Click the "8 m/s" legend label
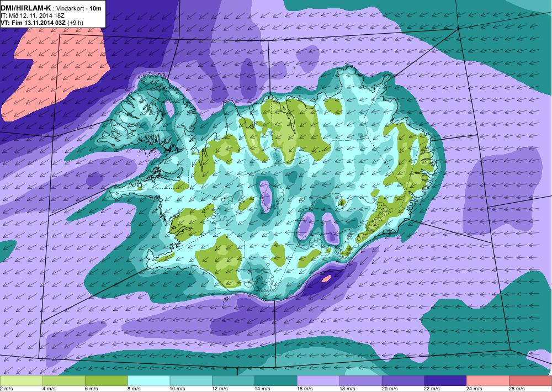This screenshot has width=552, height=392. [134, 389]
